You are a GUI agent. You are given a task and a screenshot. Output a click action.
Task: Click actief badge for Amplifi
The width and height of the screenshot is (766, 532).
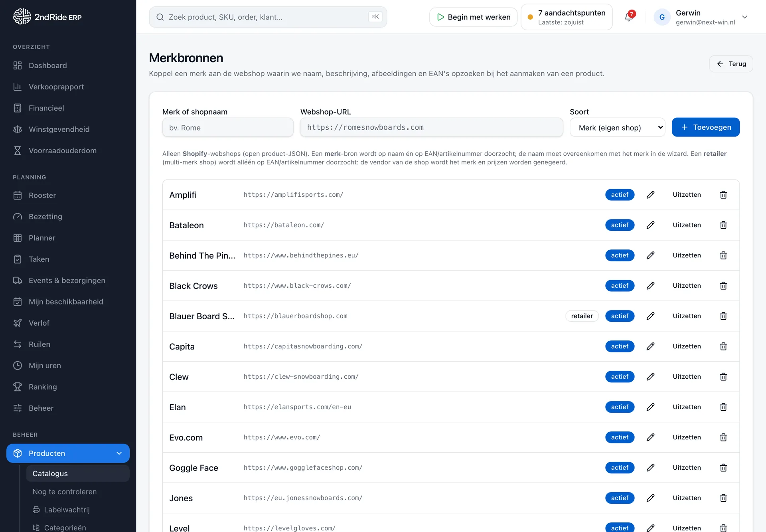point(620,195)
